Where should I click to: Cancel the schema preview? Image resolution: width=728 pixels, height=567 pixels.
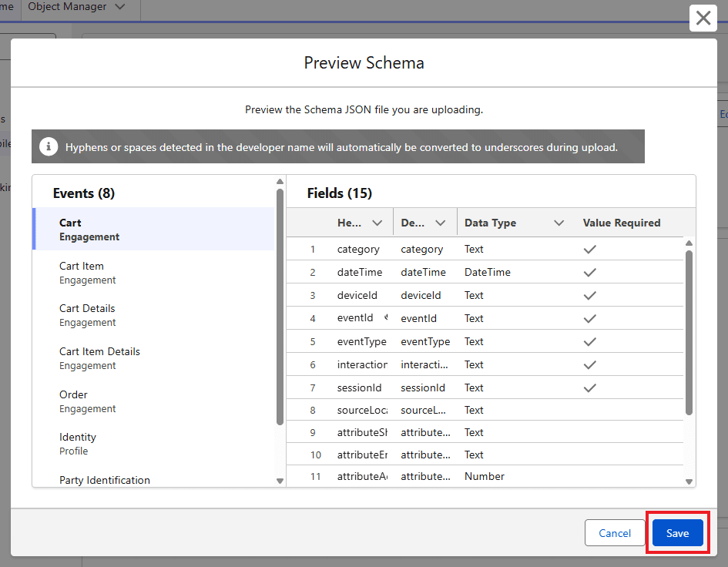(614, 532)
